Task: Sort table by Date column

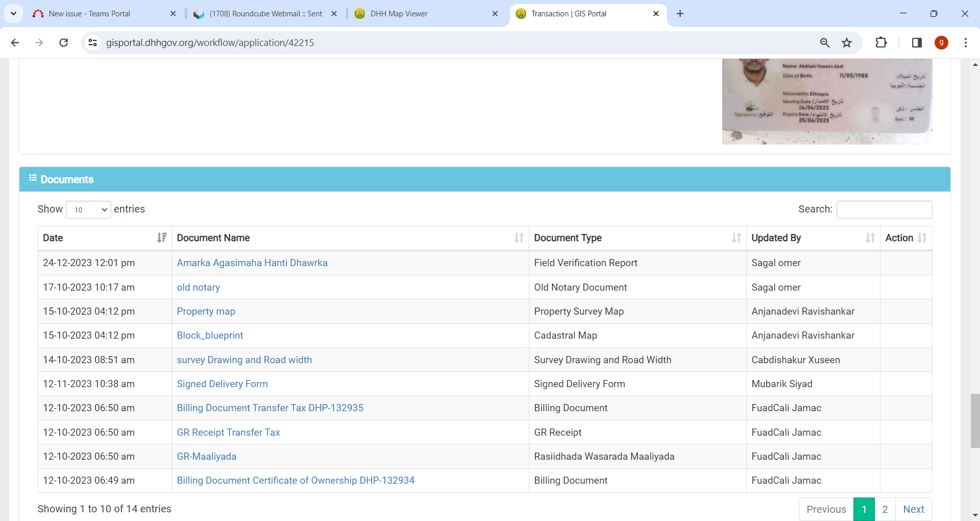Action: (105, 238)
